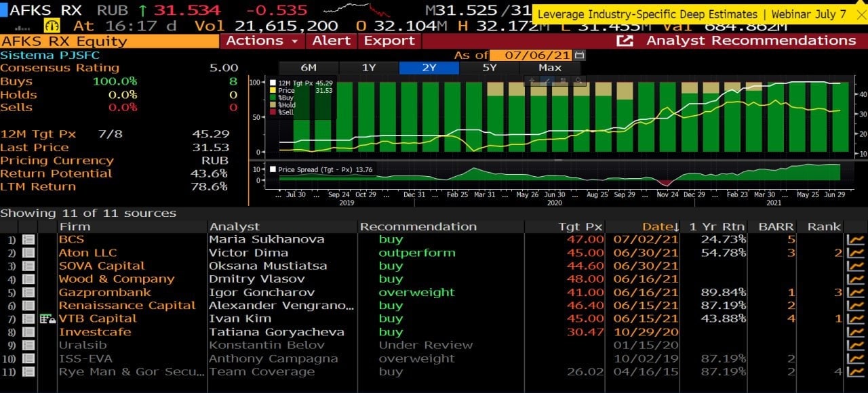The height and width of the screenshot is (393, 868).
Task: Switch chart range to Max
Action: coord(550,68)
